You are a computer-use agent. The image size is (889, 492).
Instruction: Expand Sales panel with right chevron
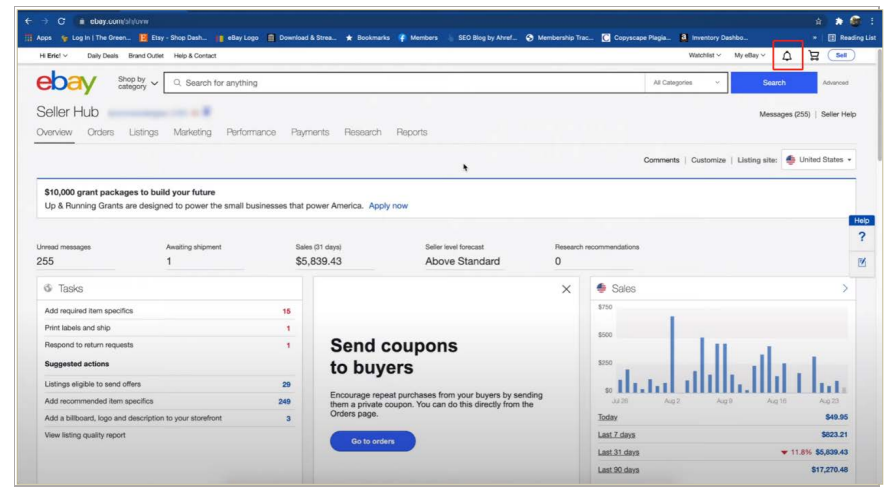pos(845,289)
